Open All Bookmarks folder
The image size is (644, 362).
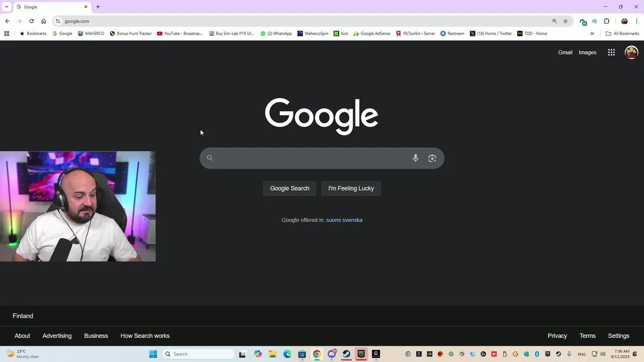click(x=622, y=34)
